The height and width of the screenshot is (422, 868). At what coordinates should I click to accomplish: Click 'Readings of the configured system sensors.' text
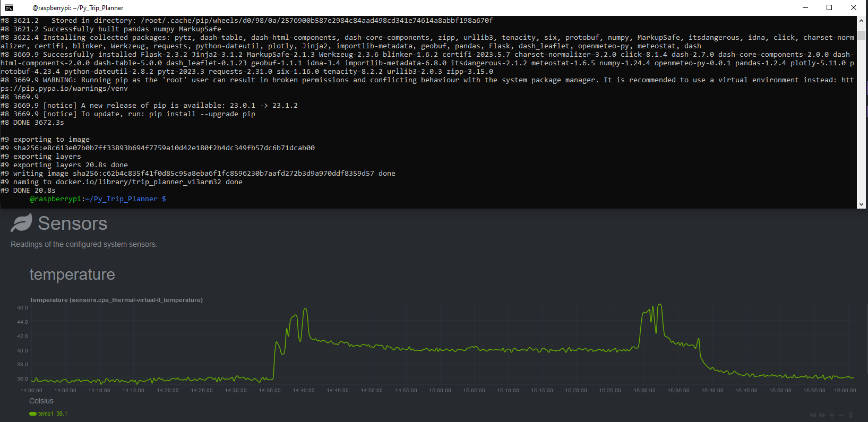[84, 244]
